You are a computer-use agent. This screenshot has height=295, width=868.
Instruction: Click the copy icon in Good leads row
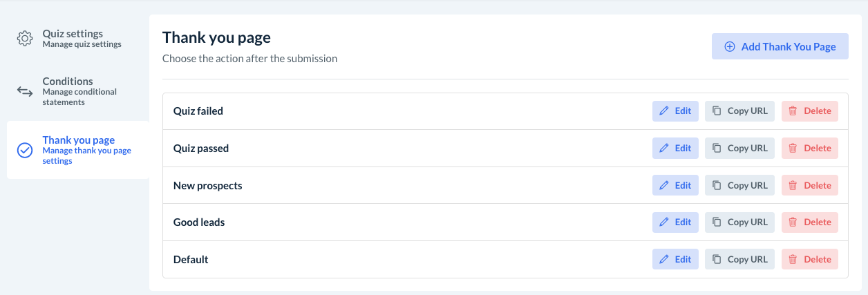717,222
